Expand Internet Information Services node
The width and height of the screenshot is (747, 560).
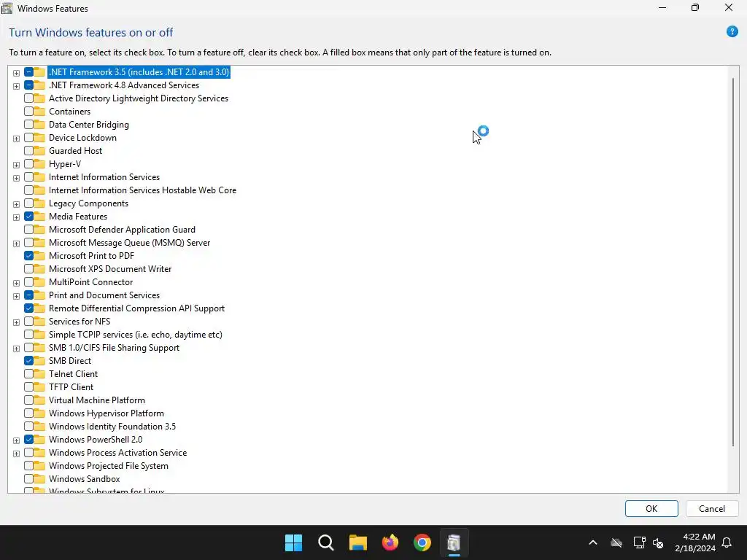coord(16,178)
